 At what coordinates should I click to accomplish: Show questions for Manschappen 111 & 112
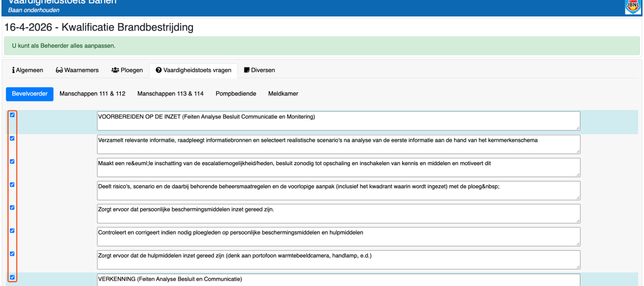click(x=92, y=94)
